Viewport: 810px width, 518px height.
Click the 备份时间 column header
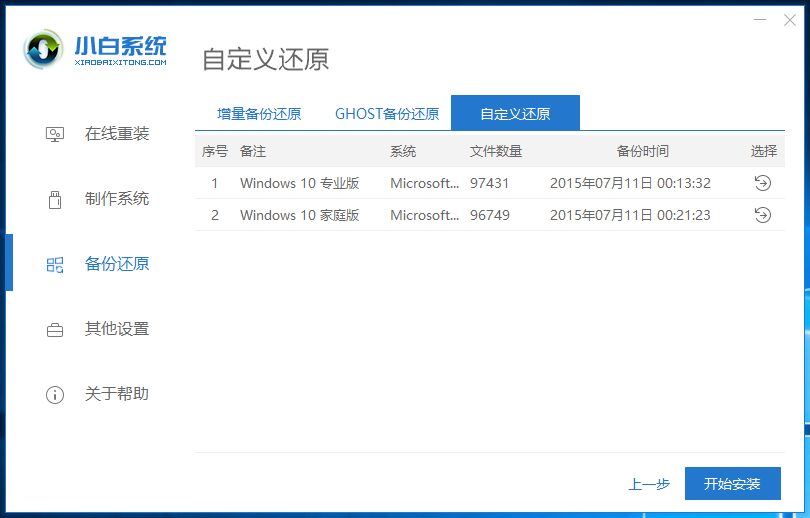(642, 151)
